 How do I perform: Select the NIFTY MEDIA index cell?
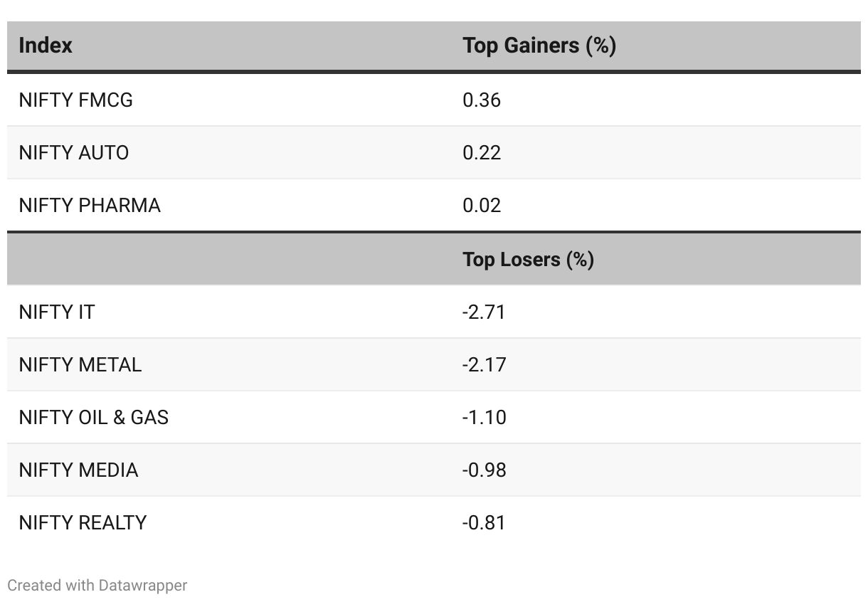point(78,470)
